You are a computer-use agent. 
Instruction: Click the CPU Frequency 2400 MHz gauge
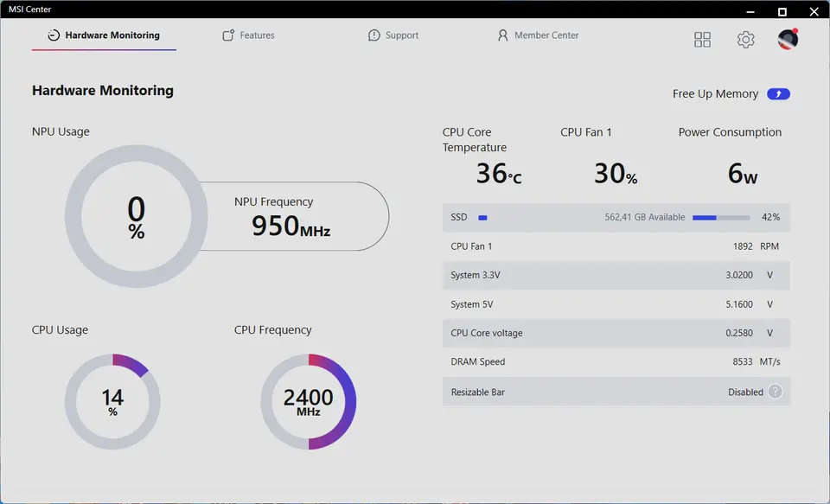309,402
